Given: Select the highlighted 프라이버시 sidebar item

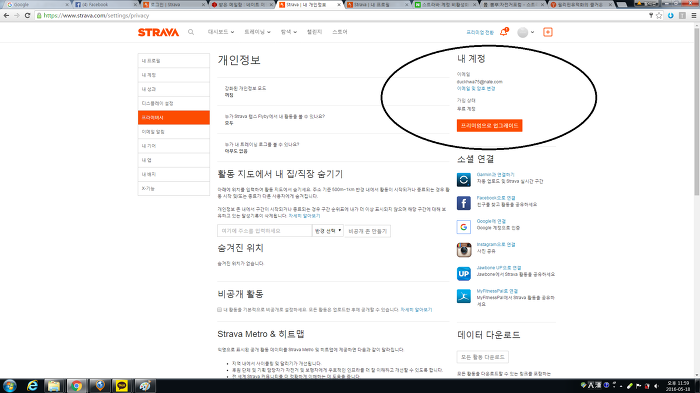Looking at the screenshot, I should point(174,117).
